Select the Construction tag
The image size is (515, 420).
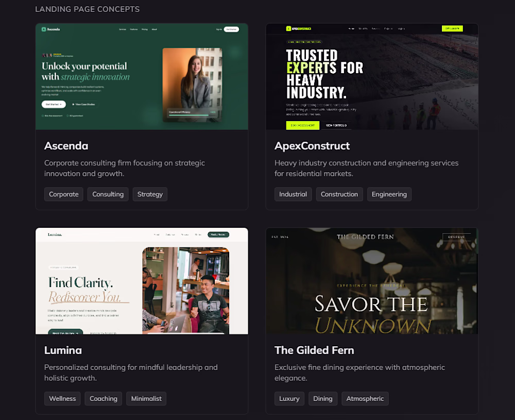click(339, 194)
